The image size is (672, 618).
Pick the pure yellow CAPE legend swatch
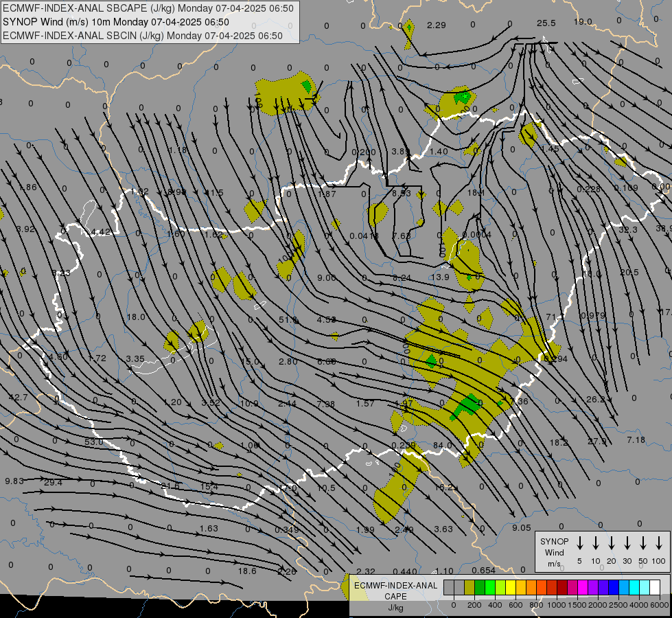pyautogui.click(x=511, y=588)
